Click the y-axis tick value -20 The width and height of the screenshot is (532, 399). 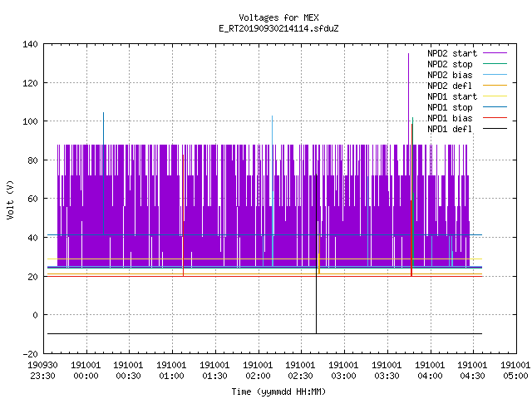30,354
